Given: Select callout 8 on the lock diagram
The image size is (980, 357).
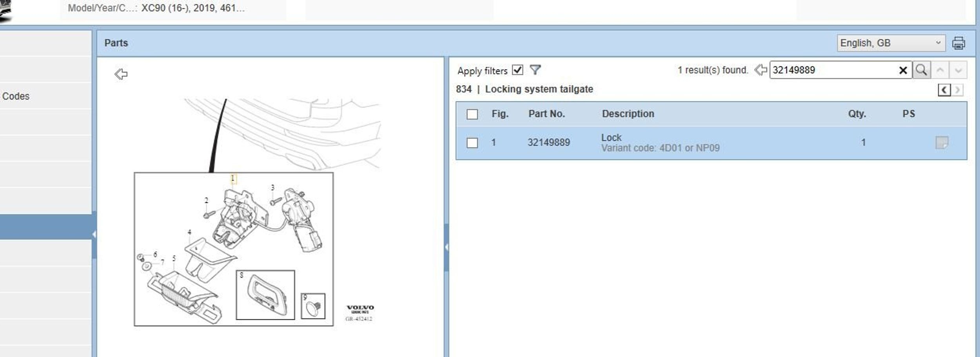Looking at the screenshot, I should 241,275.
